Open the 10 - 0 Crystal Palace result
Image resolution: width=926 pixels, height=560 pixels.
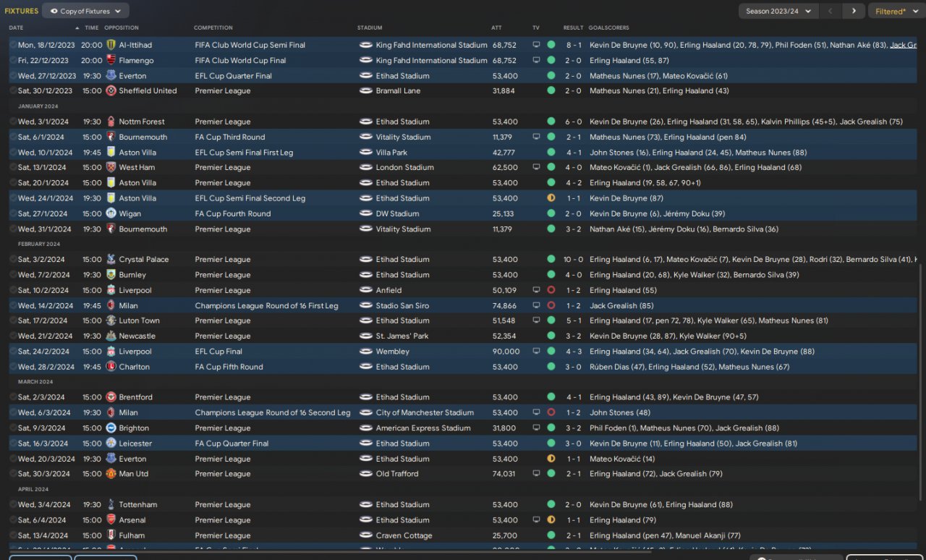(574, 260)
